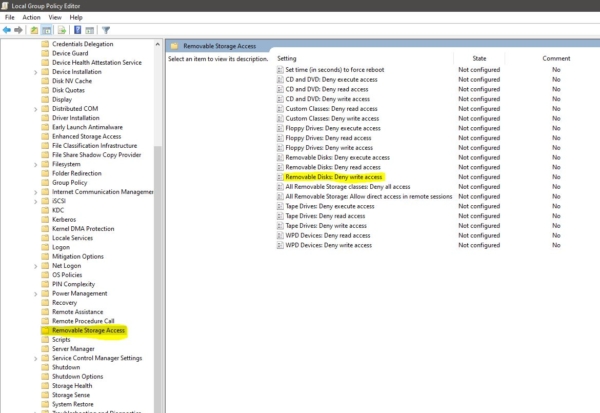Viewport: 600px width, 413px height.
Task: Select Floppy Drives: Deny write access setting
Action: click(329, 148)
